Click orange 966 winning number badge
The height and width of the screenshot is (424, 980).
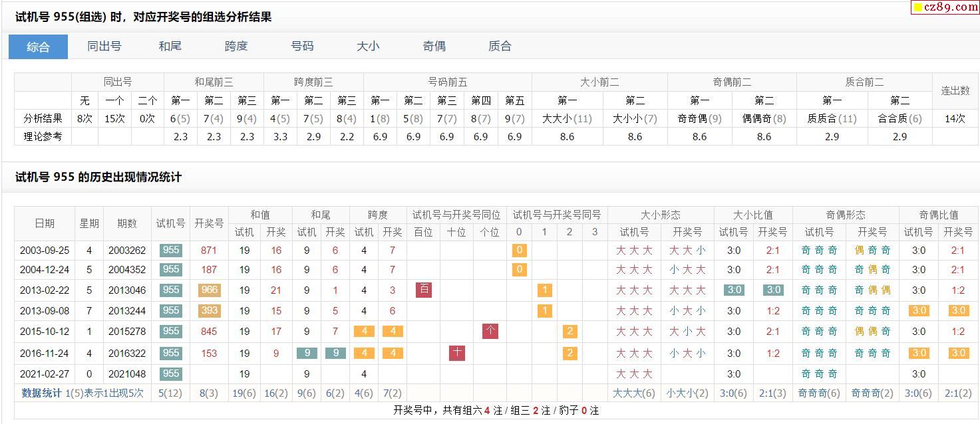pos(209,290)
